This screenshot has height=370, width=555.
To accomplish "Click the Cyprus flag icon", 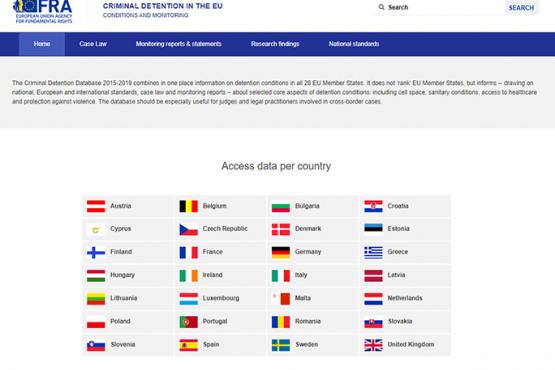I will (96, 229).
